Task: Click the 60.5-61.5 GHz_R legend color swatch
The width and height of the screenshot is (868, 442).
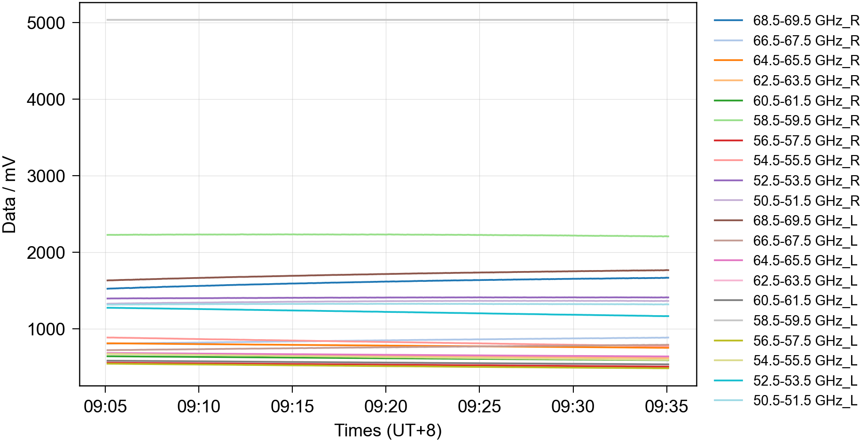Action: click(728, 101)
